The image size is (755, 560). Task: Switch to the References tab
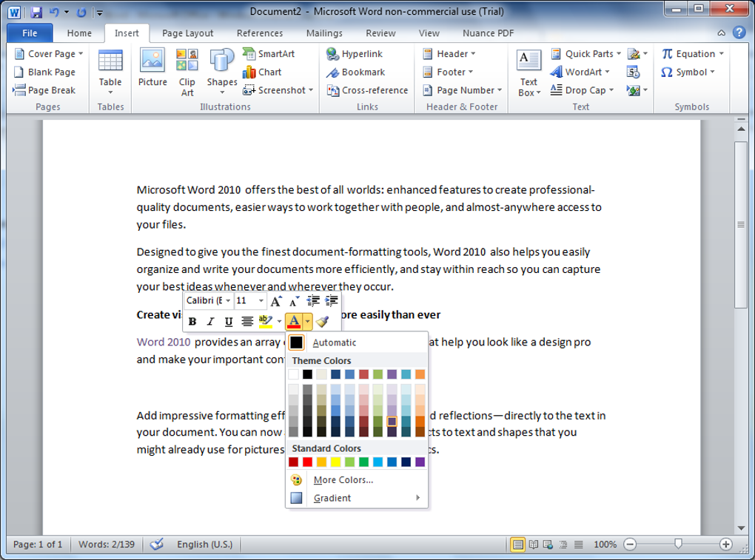260,33
